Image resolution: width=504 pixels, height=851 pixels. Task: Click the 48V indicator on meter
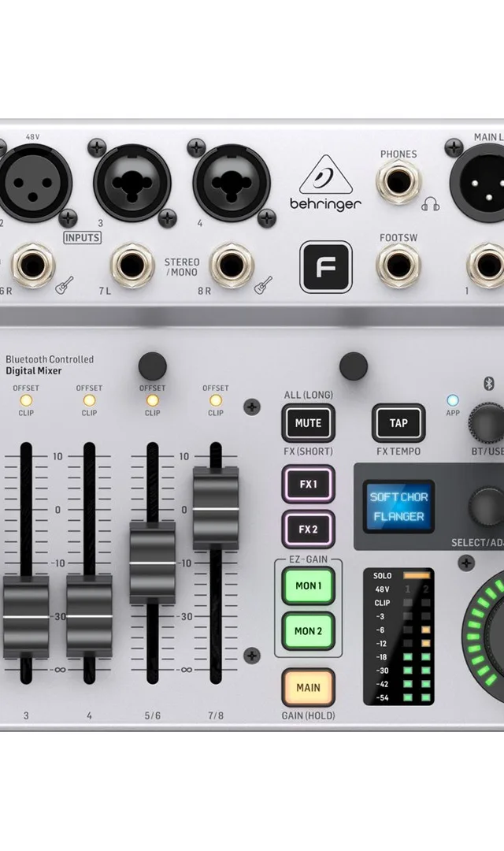(382, 589)
